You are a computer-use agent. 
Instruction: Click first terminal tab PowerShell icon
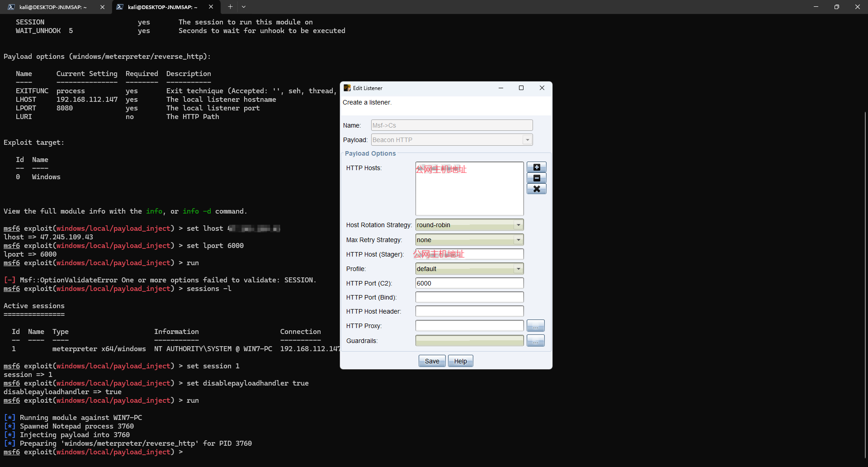point(11,7)
